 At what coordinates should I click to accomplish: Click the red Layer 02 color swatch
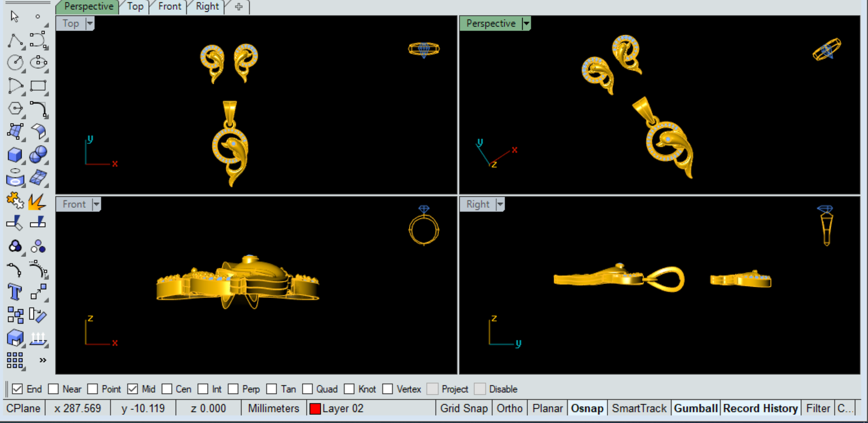(x=315, y=408)
